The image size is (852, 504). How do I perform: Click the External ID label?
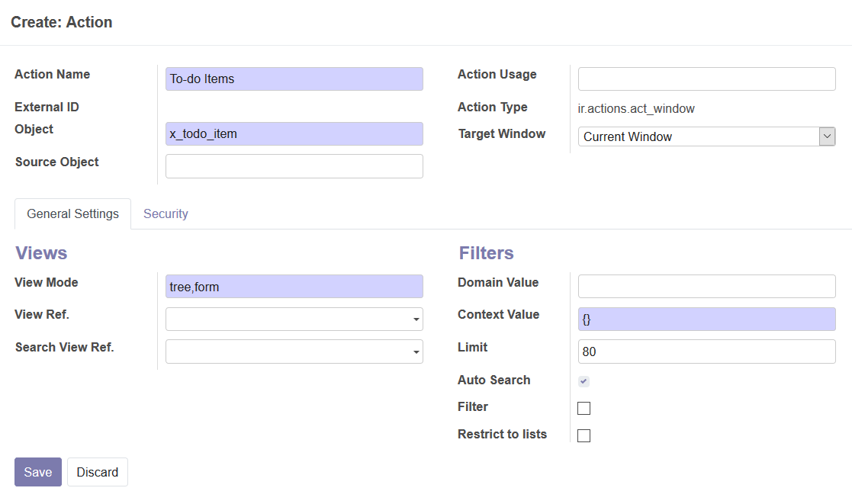[x=47, y=107]
